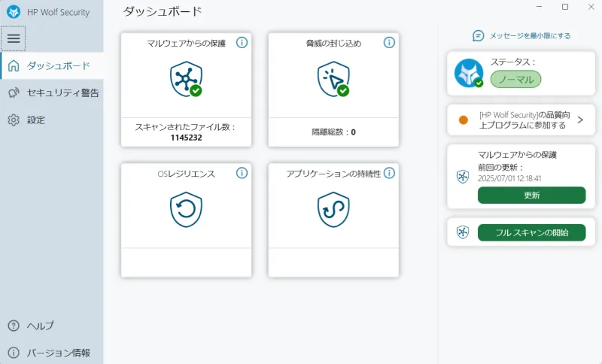This screenshot has width=602, height=364.
Task: Click the small shield icon beside 前回の更新
Action: pos(463,177)
